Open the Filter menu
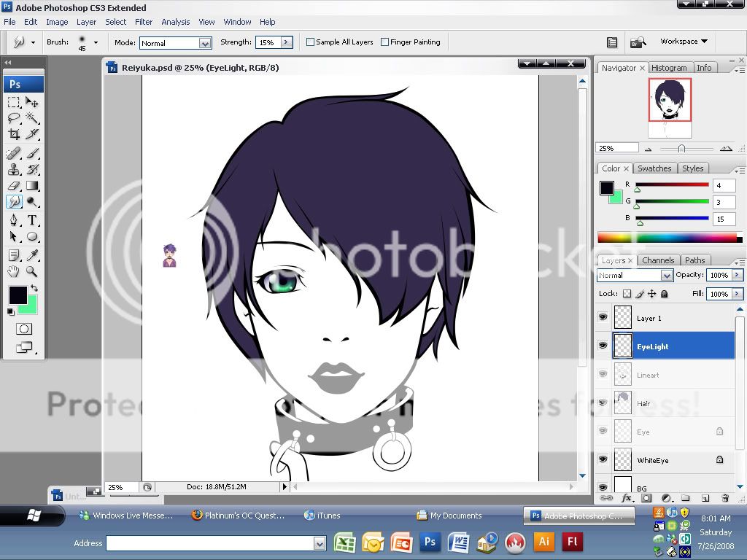 144,22
